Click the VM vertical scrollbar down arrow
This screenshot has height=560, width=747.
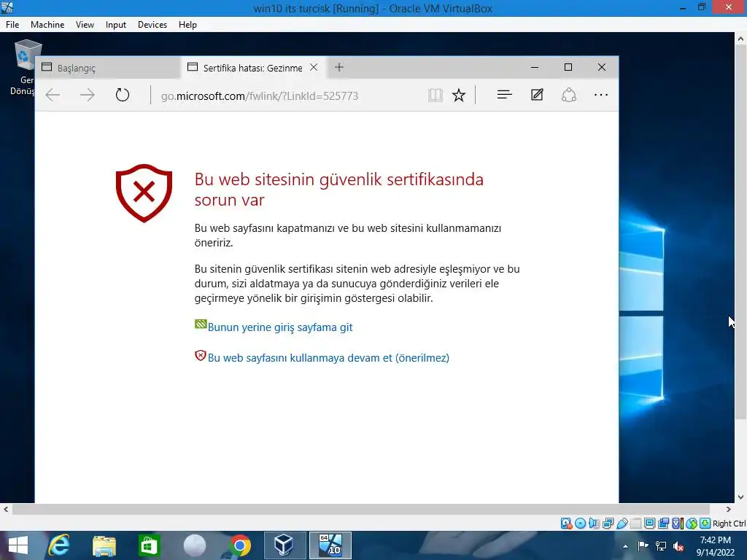pyautogui.click(x=741, y=497)
